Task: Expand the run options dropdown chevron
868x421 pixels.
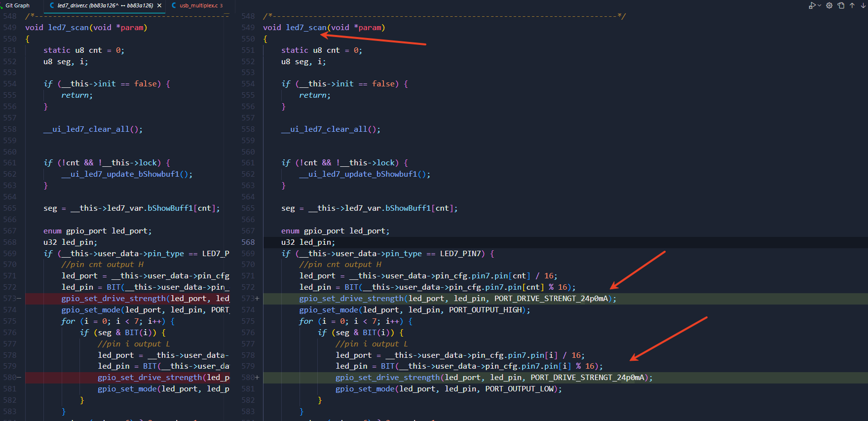Action: click(820, 5)
